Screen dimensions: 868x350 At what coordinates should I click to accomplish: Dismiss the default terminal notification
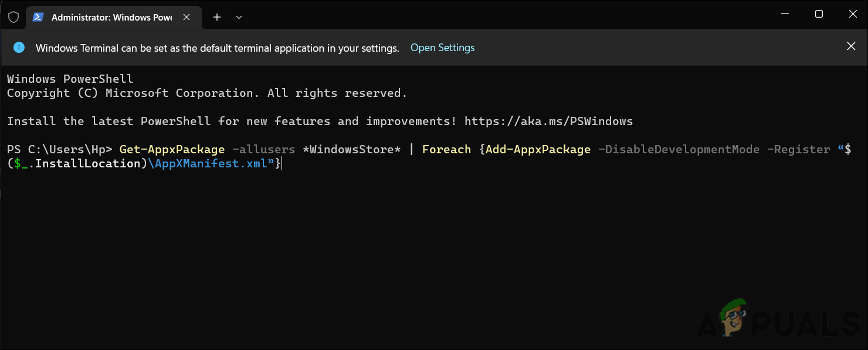(851, 46)
